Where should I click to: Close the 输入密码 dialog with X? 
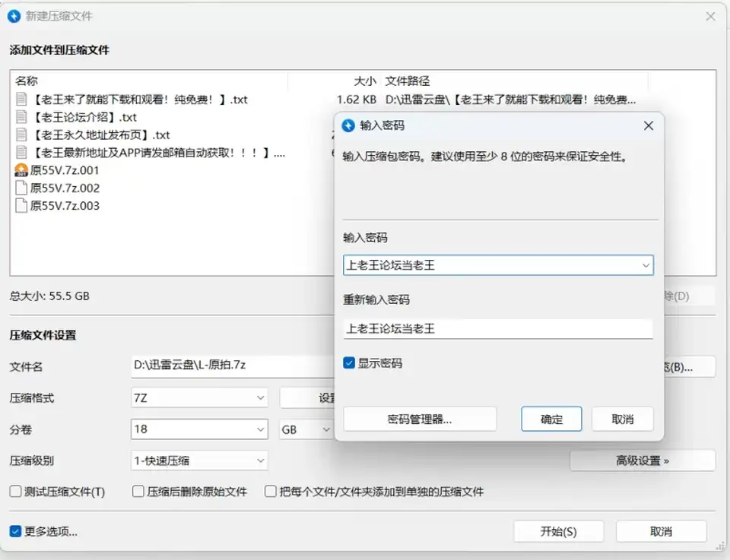point(649,125)
